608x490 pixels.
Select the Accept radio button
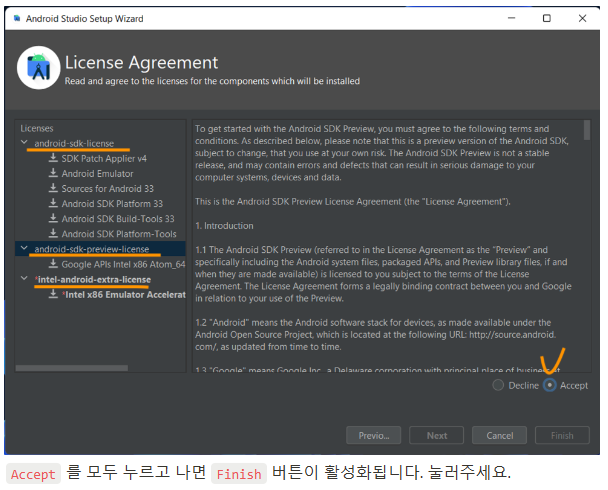click(x=549, y=385)
